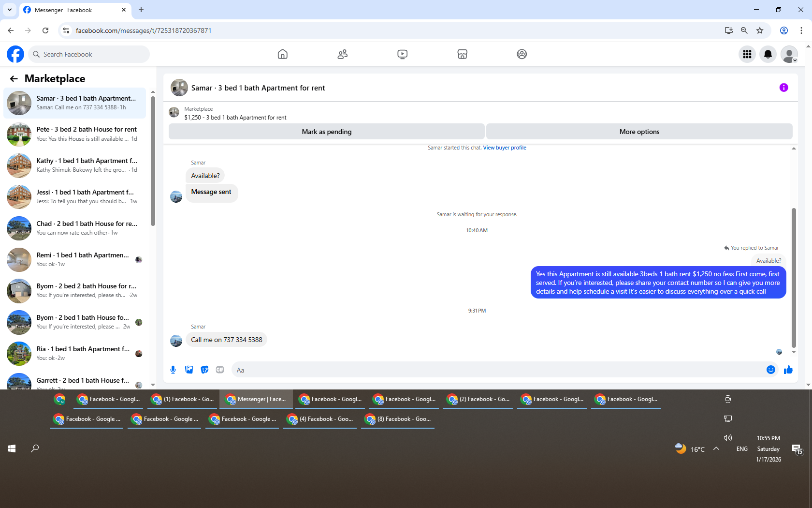The height and width of the screenshot is (508, 812).
Task: Open Remi 1 bed 1 bath chat
Action: click(x=74, y=260)
